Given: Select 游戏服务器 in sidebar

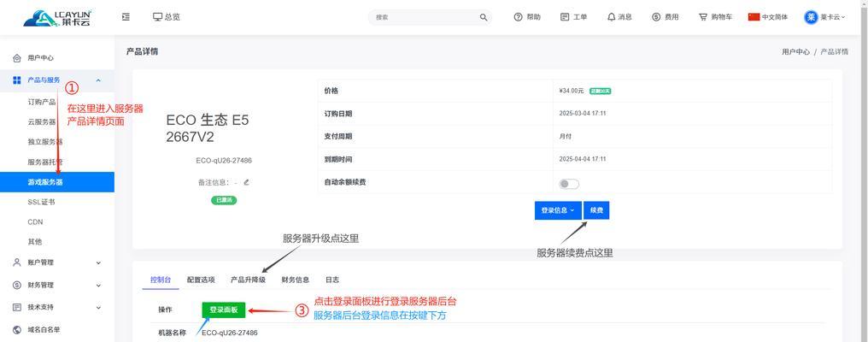Looking at the screenshot, I should pyautogui.click(x=57, y=182).
